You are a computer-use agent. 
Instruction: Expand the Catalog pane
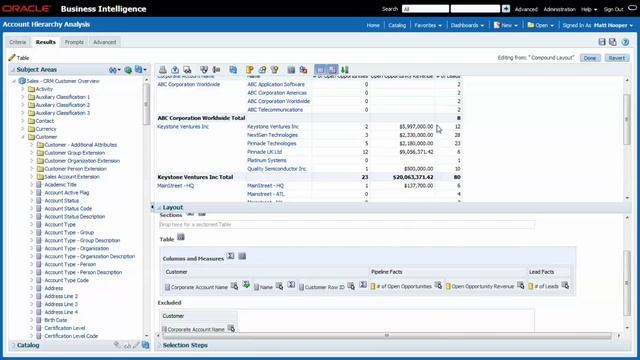[x=13, y=345]
